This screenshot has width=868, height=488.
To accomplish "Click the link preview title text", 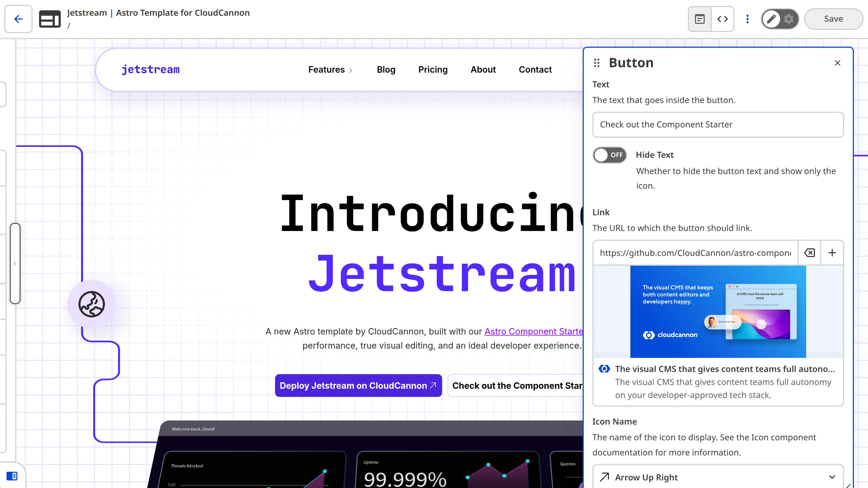I will (x=725, y=369).
